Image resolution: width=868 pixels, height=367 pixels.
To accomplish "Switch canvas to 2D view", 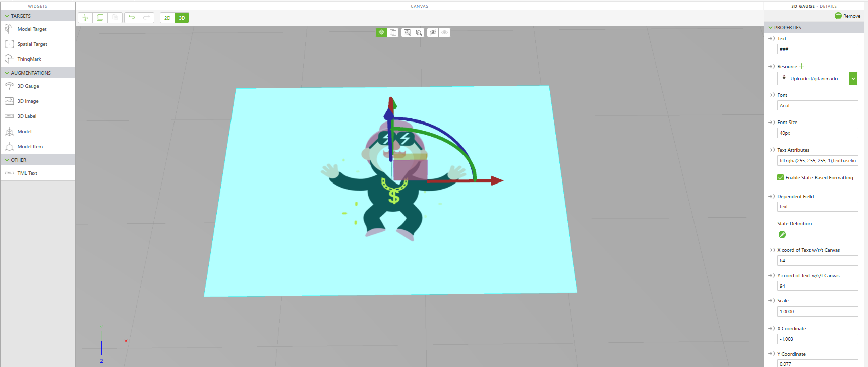I will click(167, 18).
